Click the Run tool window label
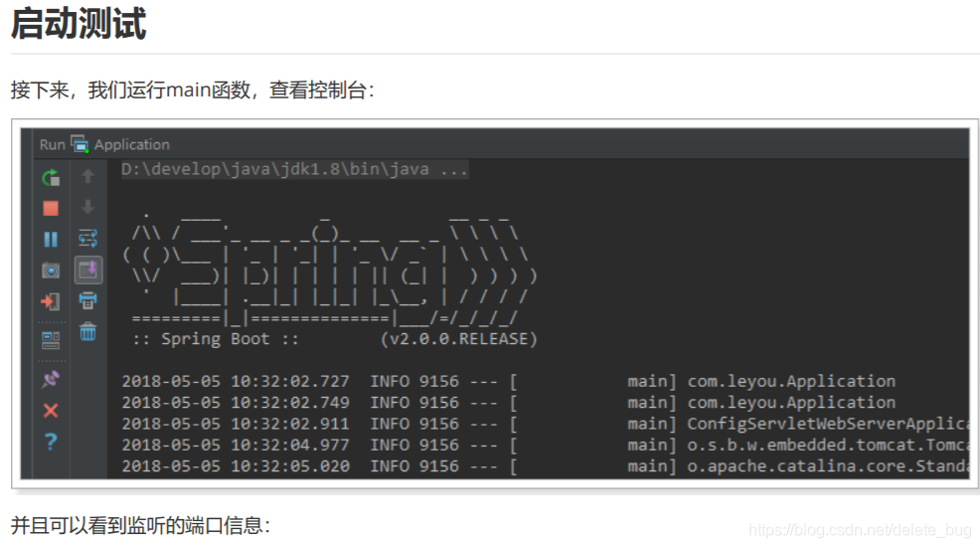Image resolution: width=980 pixels, height=548 pixels. [53, 144]
